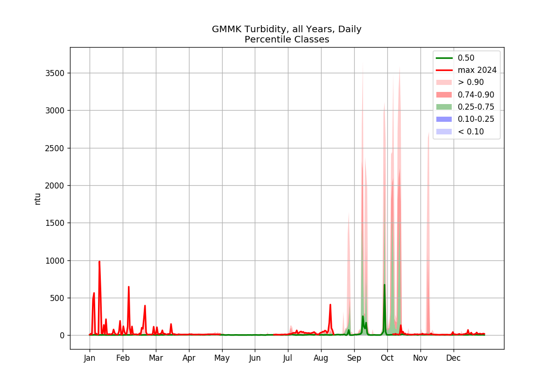The image size is (560, 392).
Task: Click the 'Sep' x-axis label
Action: click(354, 358)
